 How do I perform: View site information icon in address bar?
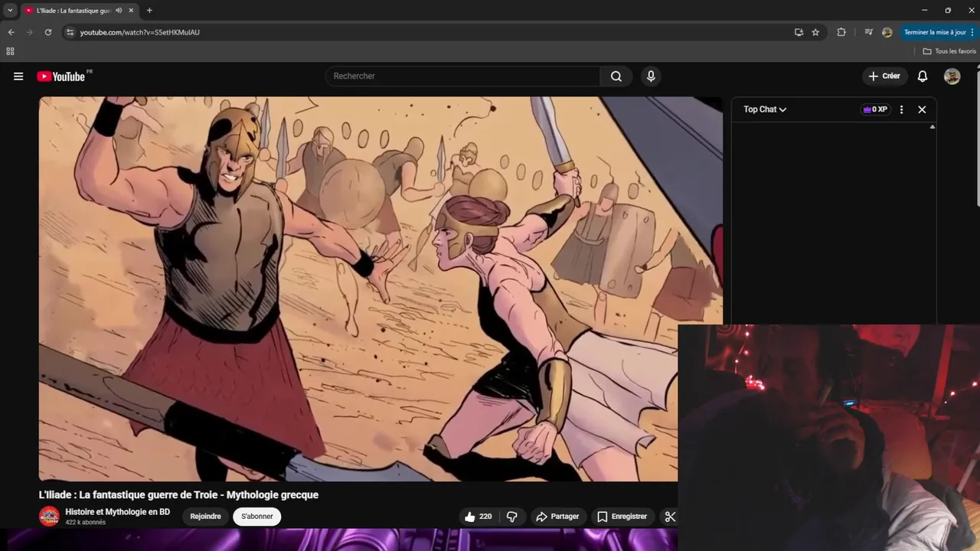[x=70, y=32]
